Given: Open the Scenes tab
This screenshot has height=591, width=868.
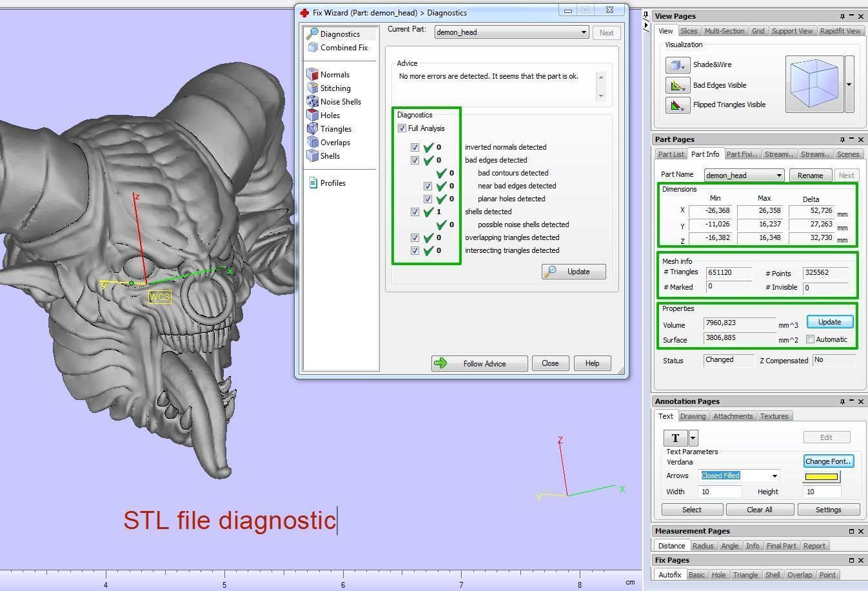Looking at the screenshot, I should (x=848, y=154).
